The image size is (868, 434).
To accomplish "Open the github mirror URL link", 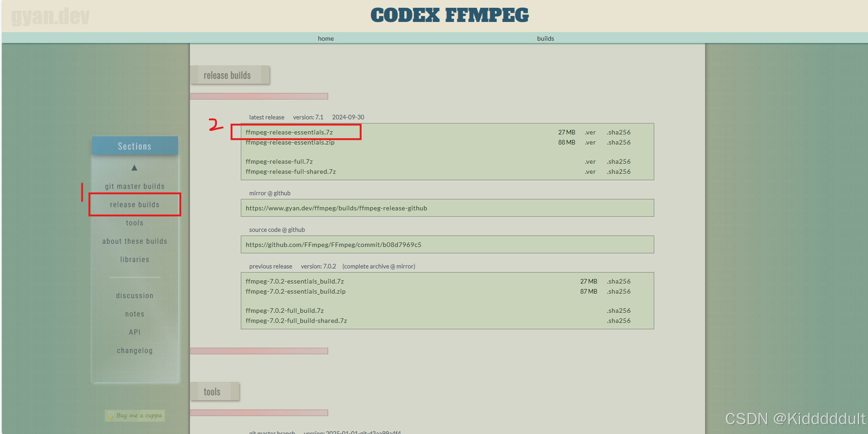I will (336, 208).
